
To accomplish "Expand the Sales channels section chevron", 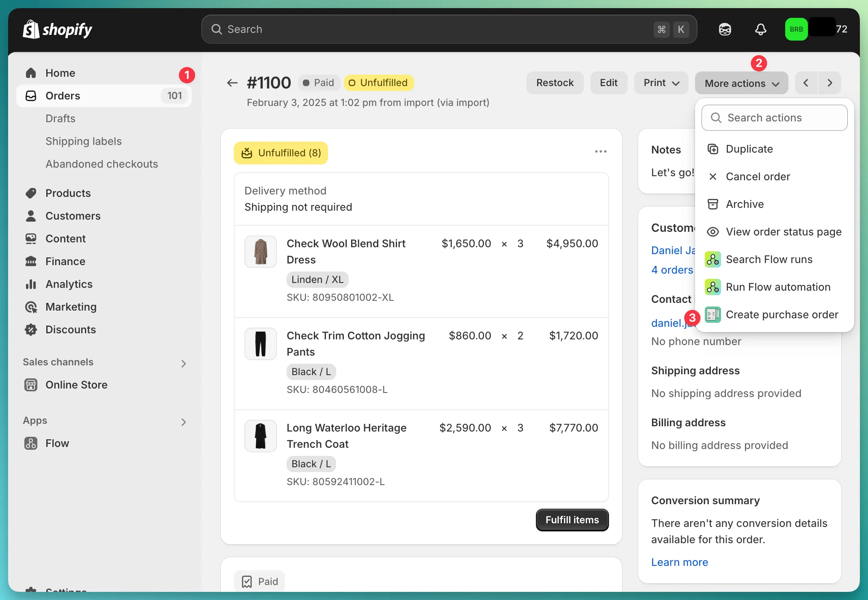I will pyautogui.click(x=184, y=364).
